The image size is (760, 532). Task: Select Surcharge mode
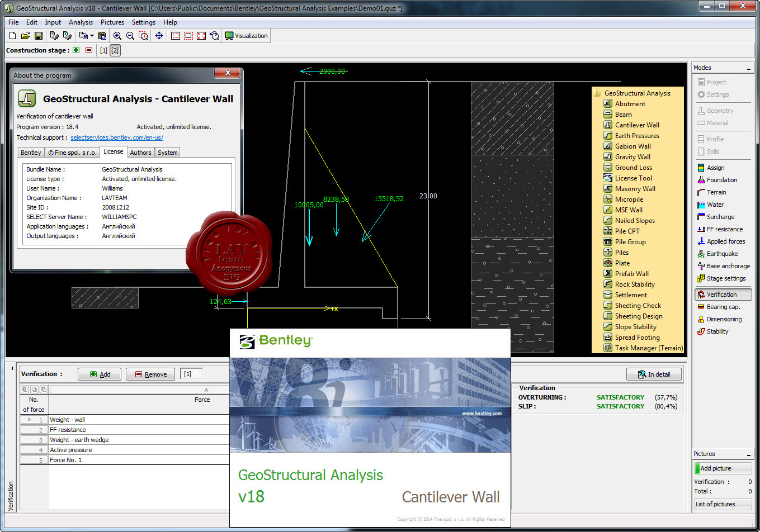pyautogui.click(x=720, y=217)
